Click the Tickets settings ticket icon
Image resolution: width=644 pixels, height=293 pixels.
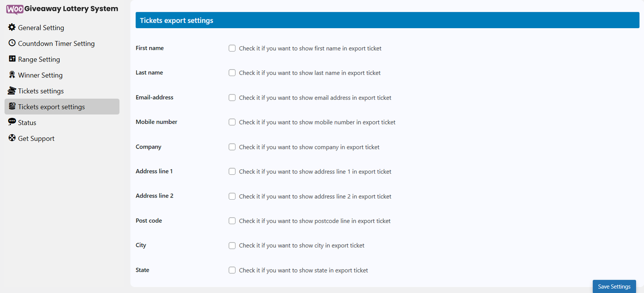(x=12, y=91)
